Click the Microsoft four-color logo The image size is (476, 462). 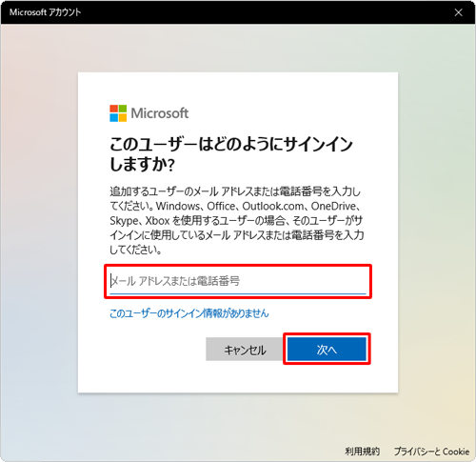(118, 113)
